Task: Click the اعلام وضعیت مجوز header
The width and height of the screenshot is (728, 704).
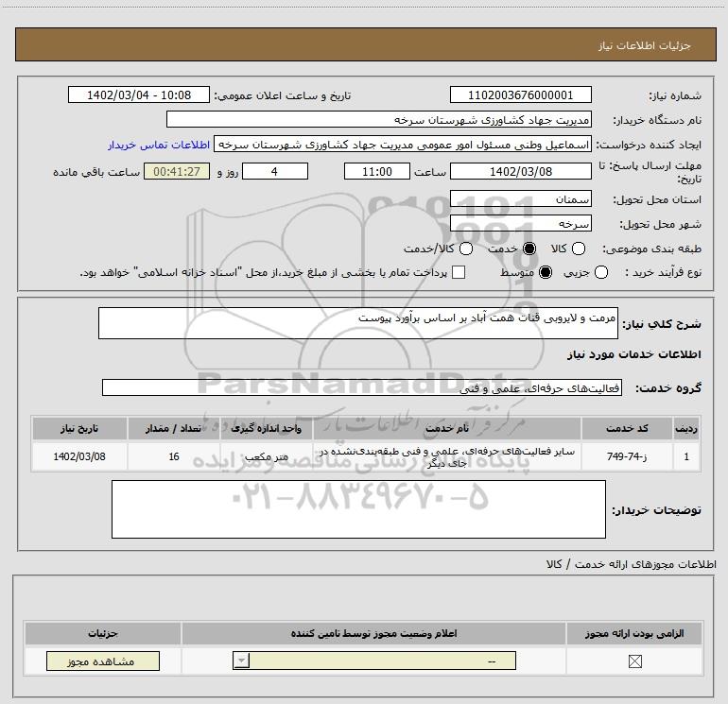Action: [373, 633]
